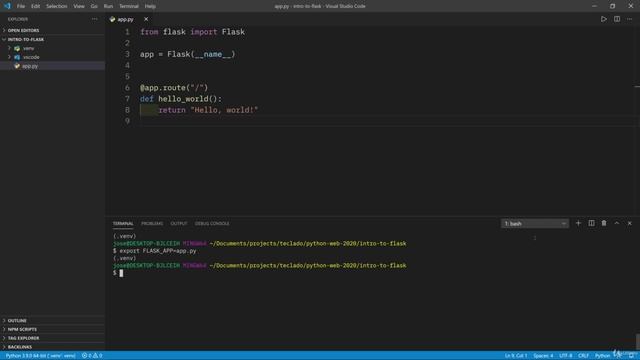This screenshot has width=640, height=360.
Task: Switch to the Output tab
Action: (179, 224)
